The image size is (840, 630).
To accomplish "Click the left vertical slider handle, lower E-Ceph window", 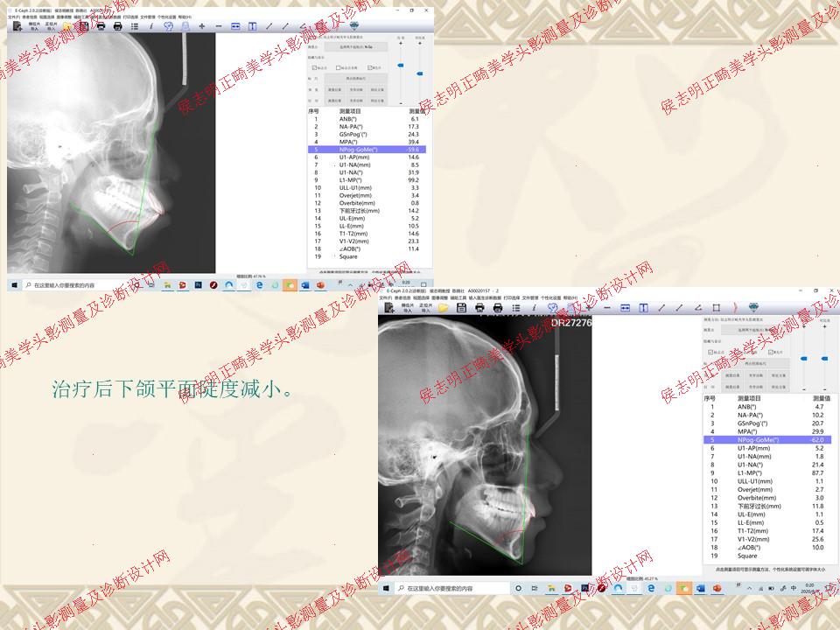I will tap(803, 359).
